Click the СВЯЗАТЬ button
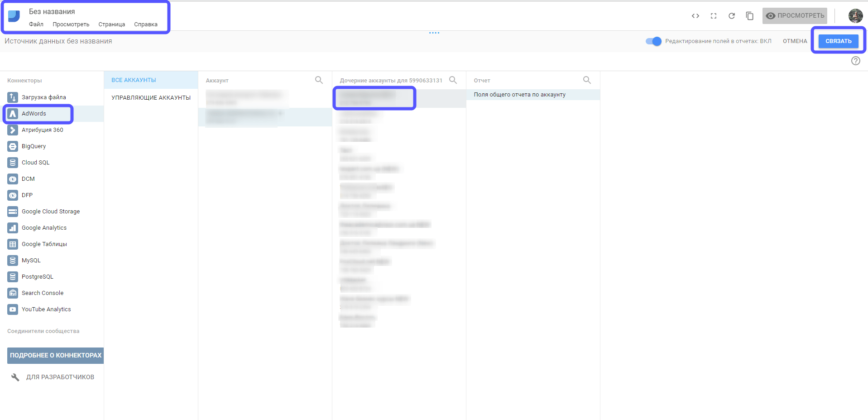868x420 pixels. click(x=838, y=41)
